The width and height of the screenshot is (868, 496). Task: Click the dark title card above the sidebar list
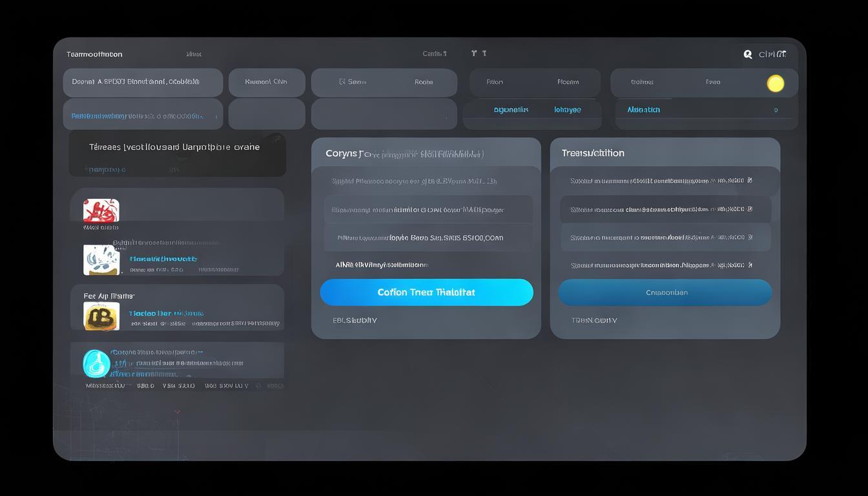(177, 155)
